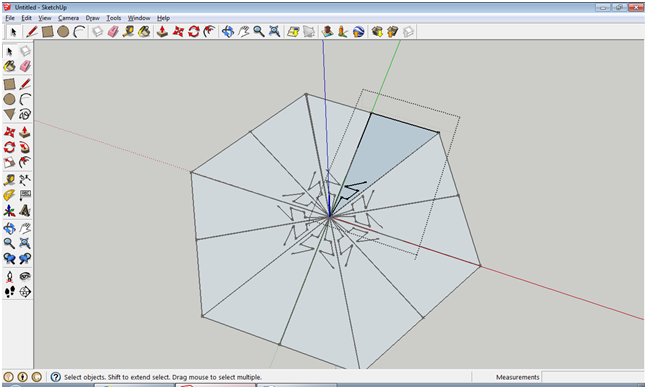Activate the Rotate tool in left toolbar
This screenshot has width=647, height=389.
pos(9,147)
